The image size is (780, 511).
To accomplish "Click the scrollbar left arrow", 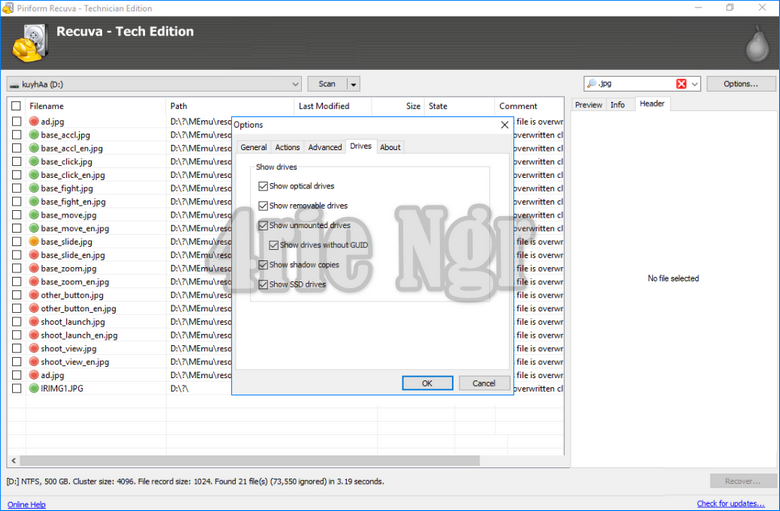I will click(13, 461).
